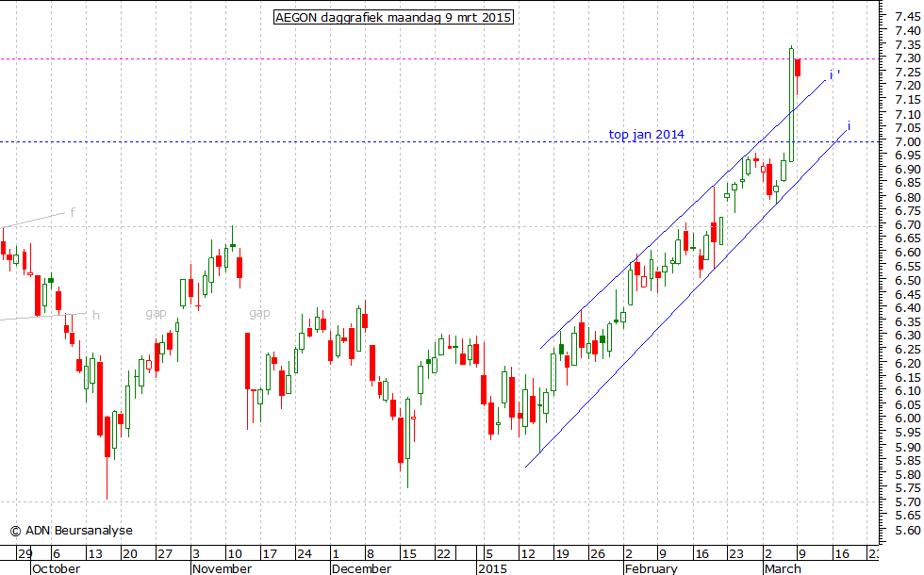Click the 'gap' label nearest the h annotation
Image resolution: width=924 pixels, height=575 pixels.
click(157, 313)
